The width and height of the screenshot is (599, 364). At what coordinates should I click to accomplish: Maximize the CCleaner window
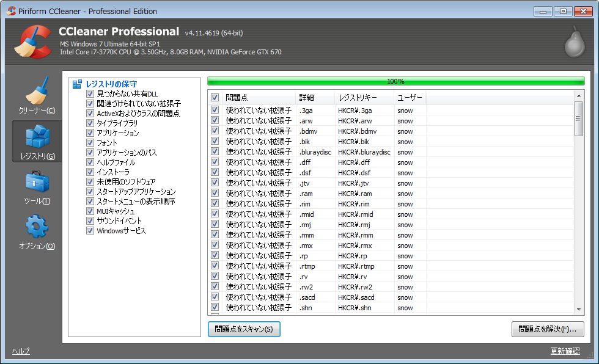point(563,12)
